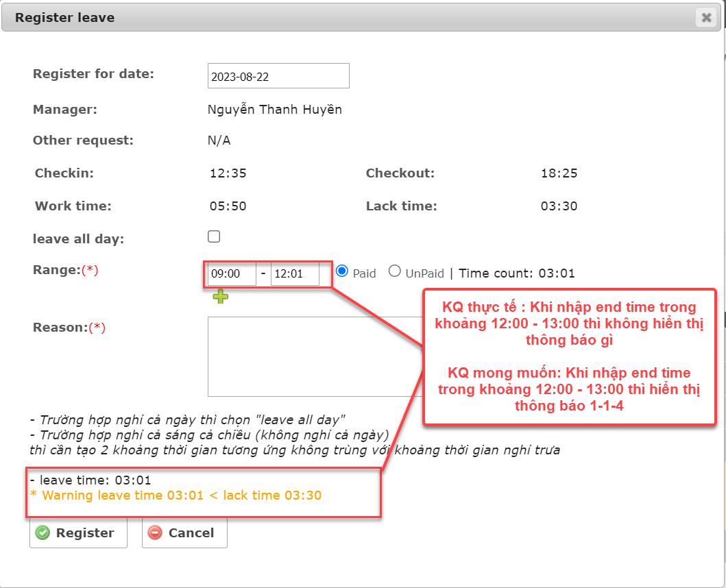Image resolution: width=726 pixels, height=588 pixels.
Task: Click the 'leave all day:' label
Action: [x=78, y=239]
